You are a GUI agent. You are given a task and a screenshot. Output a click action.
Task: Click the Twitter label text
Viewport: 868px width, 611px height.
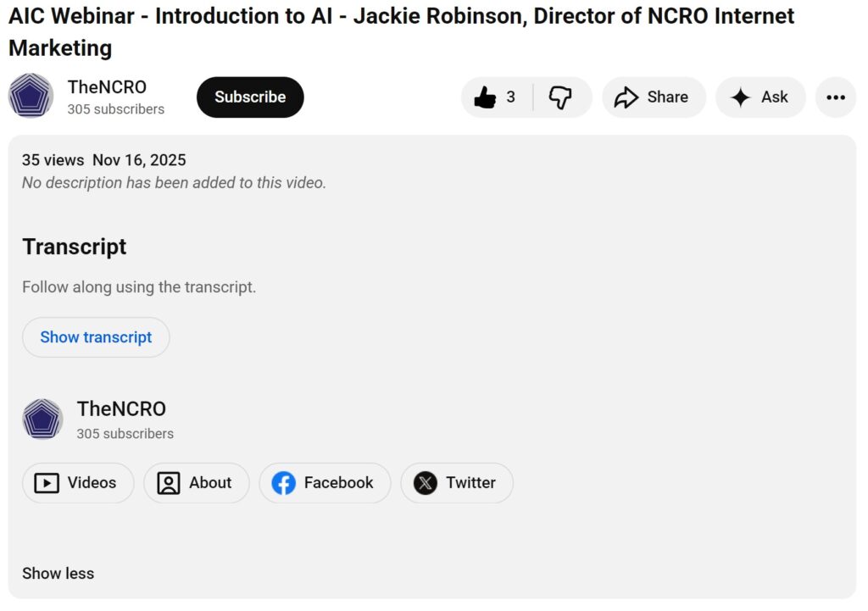[x=470, y=483]
